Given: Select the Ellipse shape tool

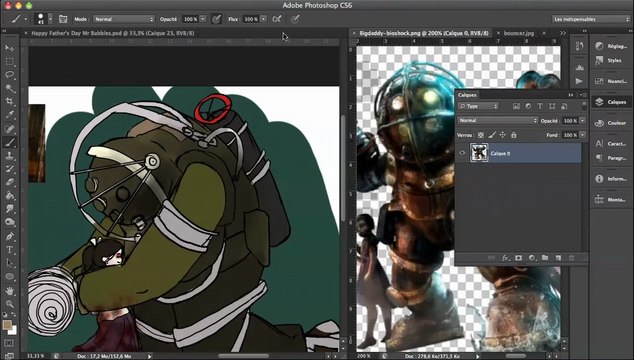Looking at the screenshot, I should 10,277.
